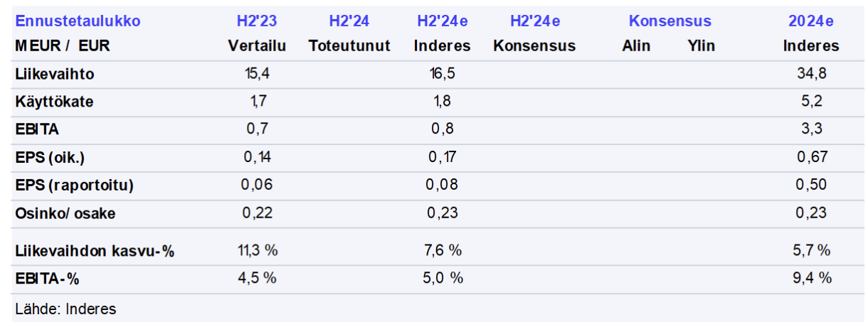
Task: Click the Alin subheader
Action: 636,46
